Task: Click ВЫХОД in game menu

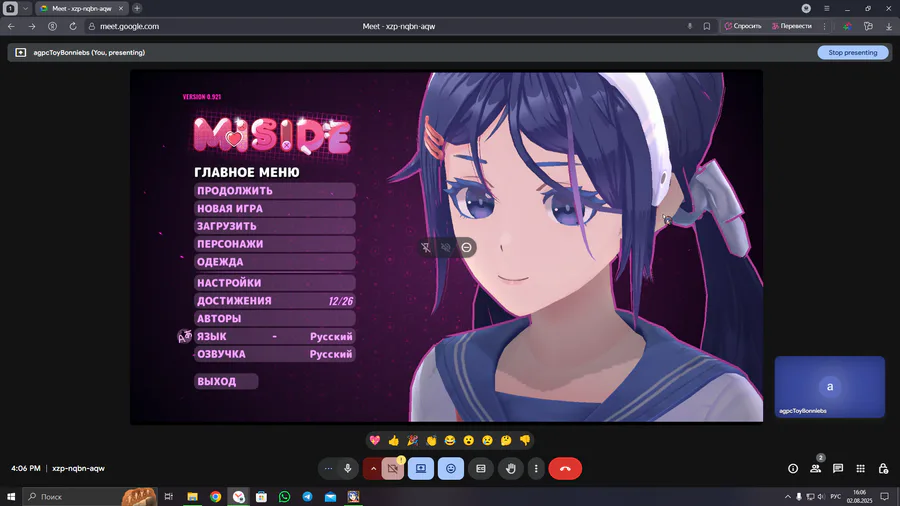Action: (x=226, y=382)
